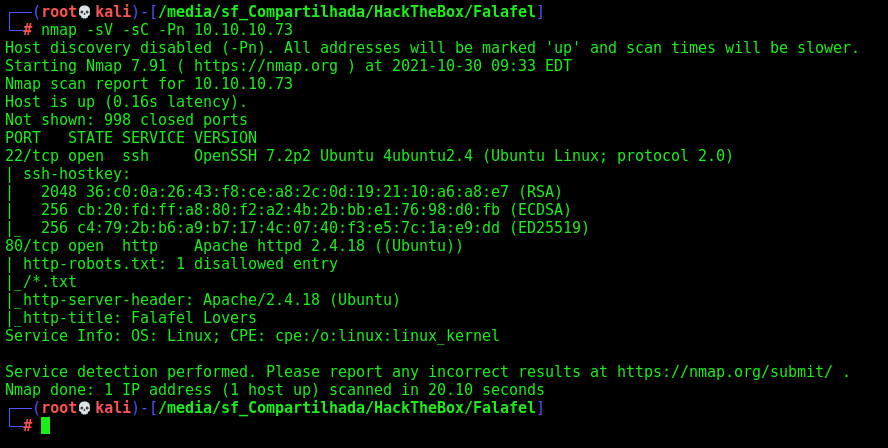Open the https://nmap.org link
This screenshot has width=888, height=448.
tap(266, 66)
